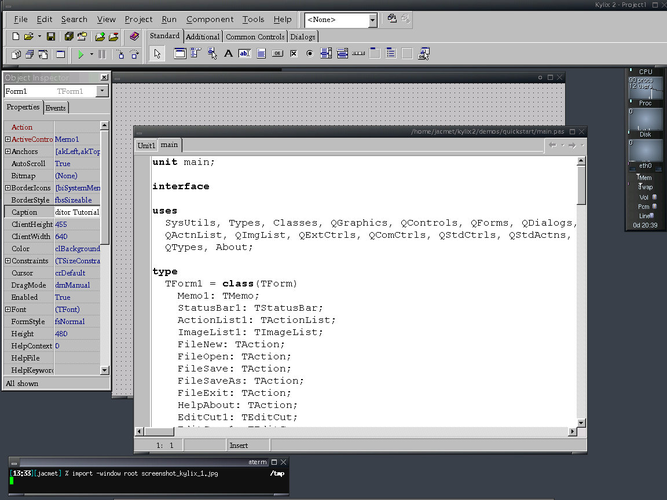The image size is (667, 500).
Task: Click the Toggle Form/Unit icon
Action: click(43, 54)
